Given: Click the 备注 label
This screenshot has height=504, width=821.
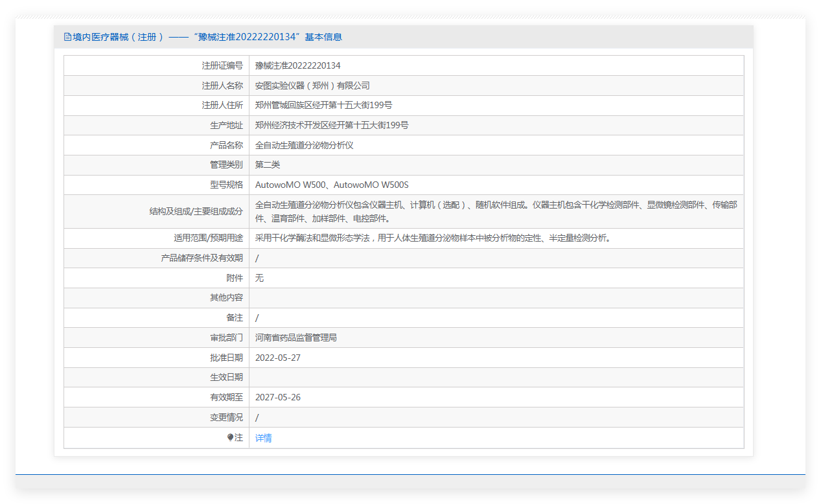Looking at the screenshot, I should point(235,317).
